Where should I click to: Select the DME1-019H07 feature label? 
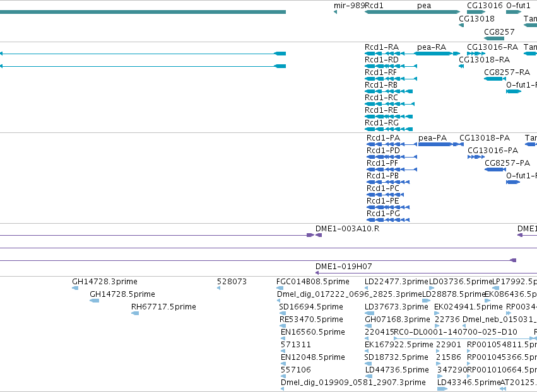[x=343, y=267]
